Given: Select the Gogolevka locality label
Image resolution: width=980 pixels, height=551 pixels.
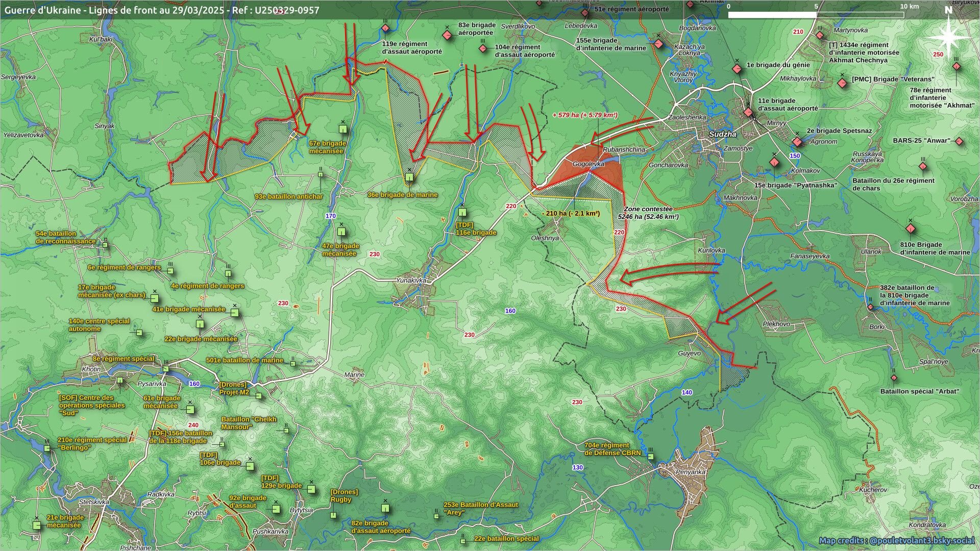Looking at the screenshot, I should (588, 164).
